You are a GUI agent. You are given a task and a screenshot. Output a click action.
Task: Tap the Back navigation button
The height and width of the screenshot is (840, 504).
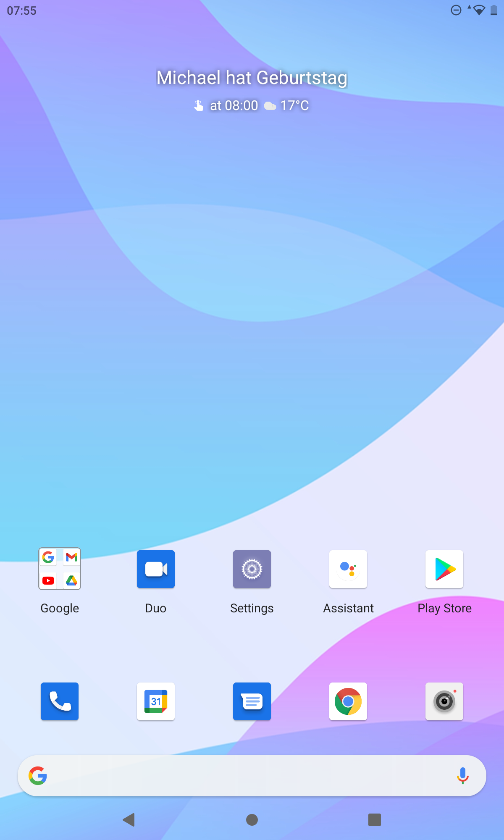(129, 819)
